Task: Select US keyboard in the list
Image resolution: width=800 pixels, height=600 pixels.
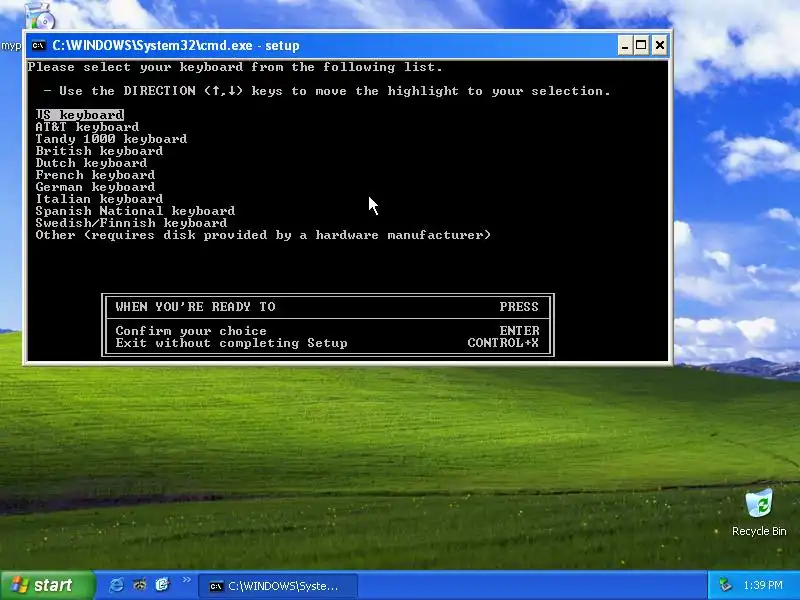Action: tap(80, 115)
